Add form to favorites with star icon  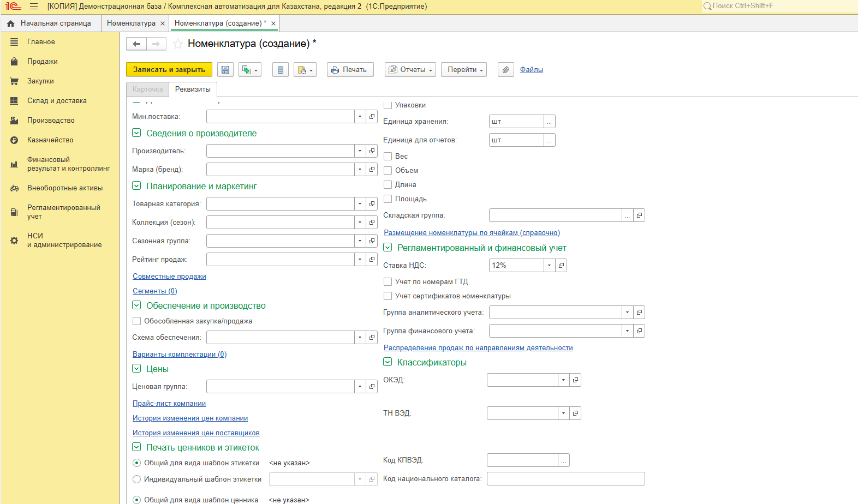coord(177,44)
